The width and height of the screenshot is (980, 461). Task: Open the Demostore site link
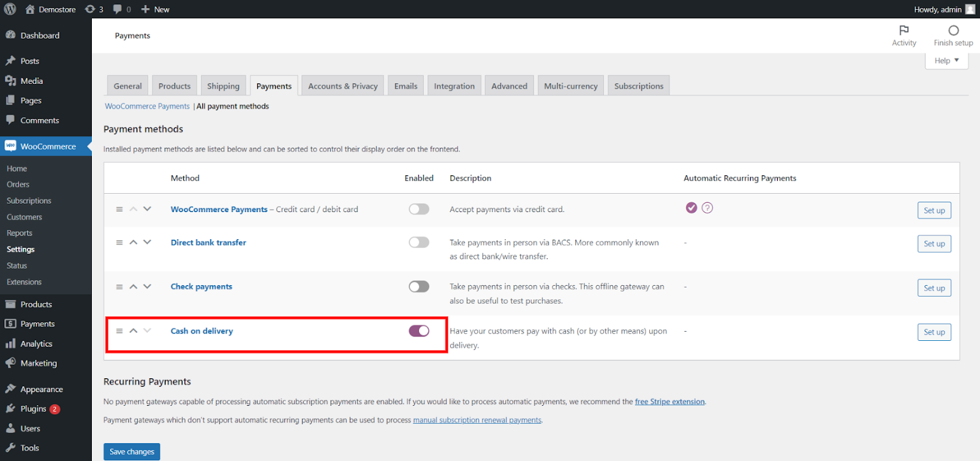50,9
